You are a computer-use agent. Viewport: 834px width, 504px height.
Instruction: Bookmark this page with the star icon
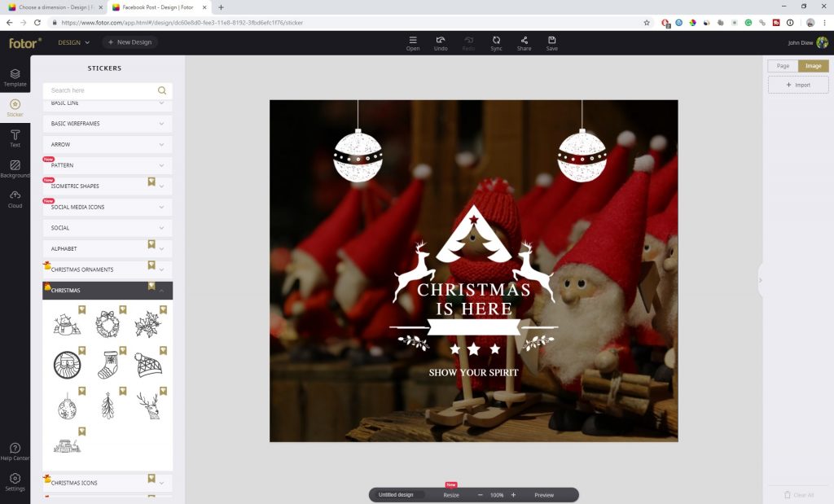tap(647, 22)
